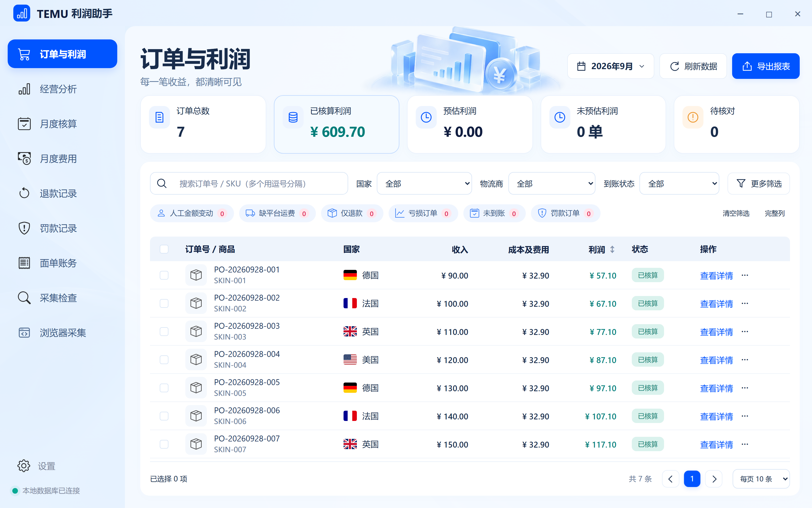Click the TEMU 利润助手 logo icon

(x=22, y=13)
